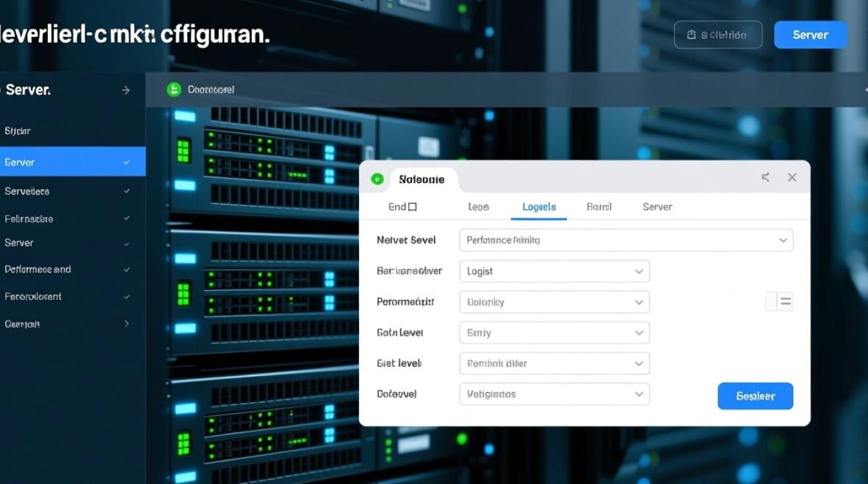Toggle the checkbox beside End tab
This screenshot has height=484, width=868.
click(x=412, y=207)
